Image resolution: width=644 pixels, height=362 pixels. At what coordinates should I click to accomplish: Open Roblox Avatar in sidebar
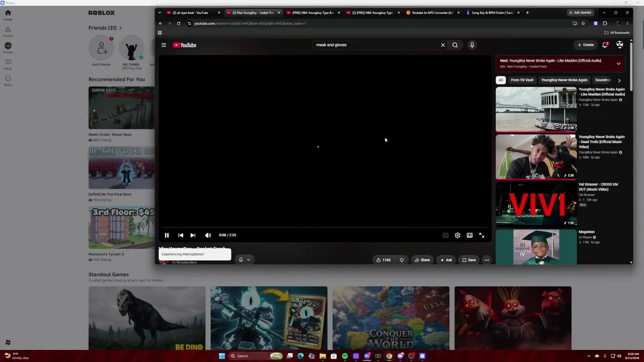tap(8, 48)
